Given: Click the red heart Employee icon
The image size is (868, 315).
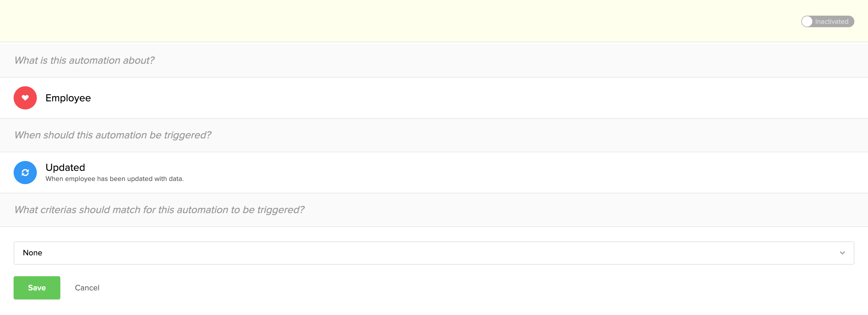Looking at the screenshot, I should (x=25, y=98).
